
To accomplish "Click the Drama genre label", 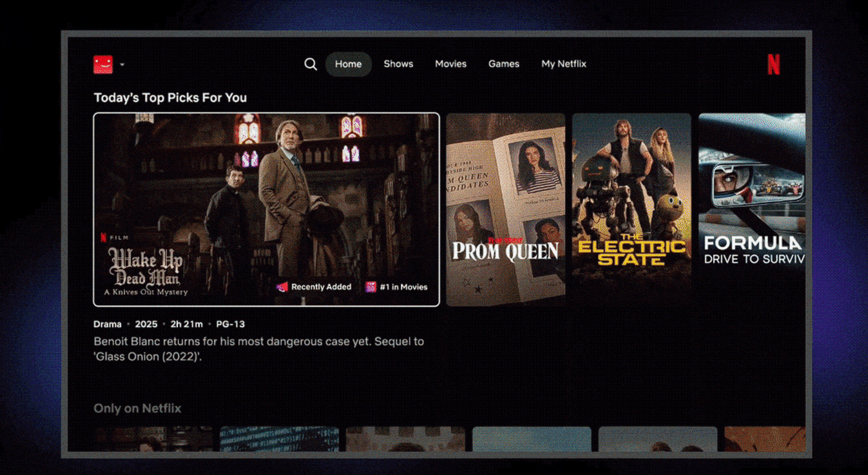I will 108,324.
